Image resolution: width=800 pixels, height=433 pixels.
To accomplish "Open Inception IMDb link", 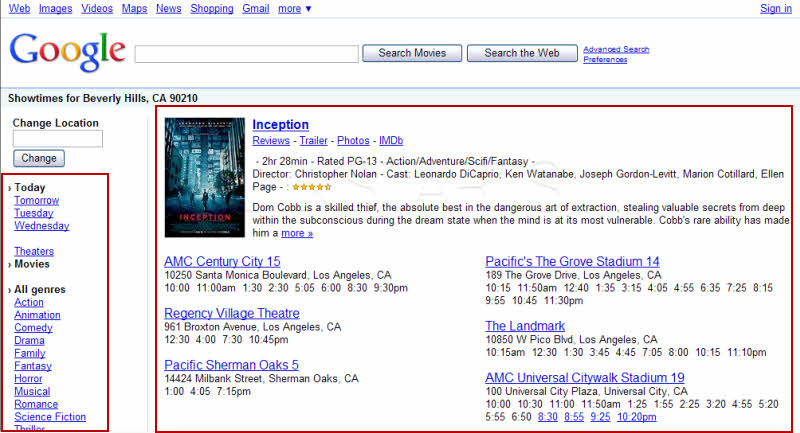I will tap(391, 141).
